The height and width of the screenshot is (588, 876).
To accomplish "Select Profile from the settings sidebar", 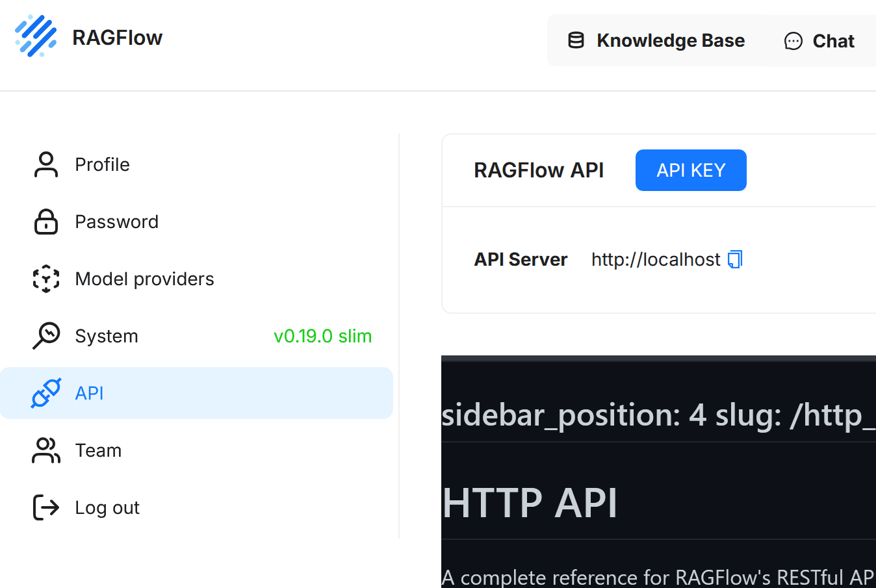I will (102, 164).
